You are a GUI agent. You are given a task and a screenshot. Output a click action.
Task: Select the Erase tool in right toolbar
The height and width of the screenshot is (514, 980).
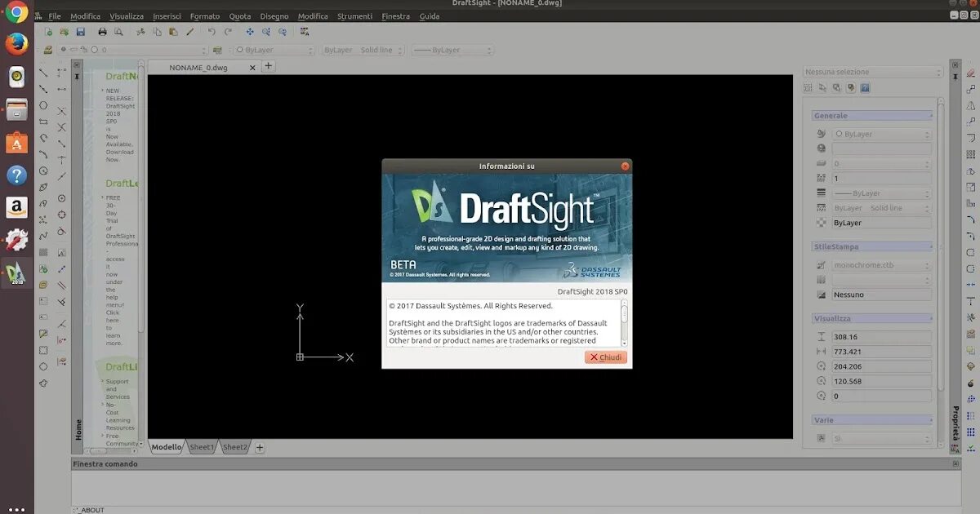[x=970, y=73]
